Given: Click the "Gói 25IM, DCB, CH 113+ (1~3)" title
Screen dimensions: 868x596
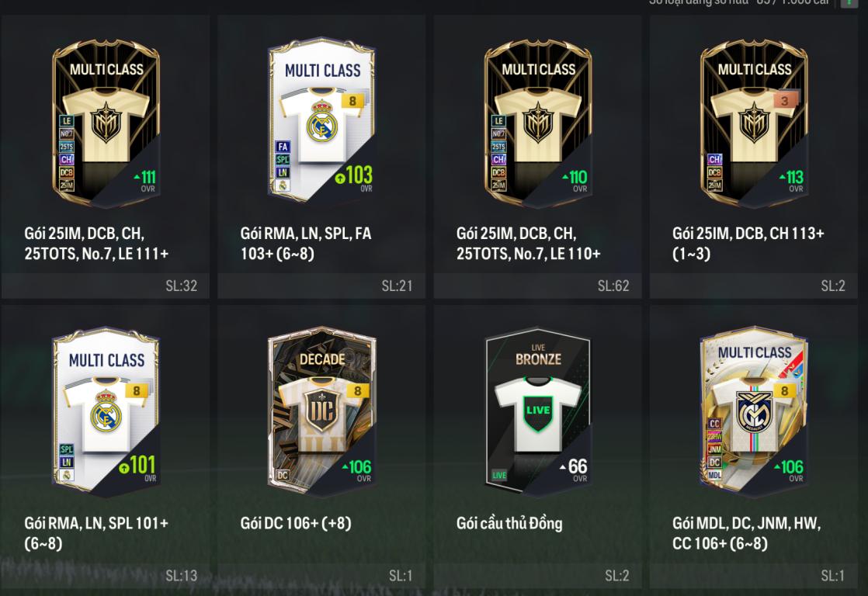Looking at the screenshot, I should pyautogui.click(x=748, y=244).
